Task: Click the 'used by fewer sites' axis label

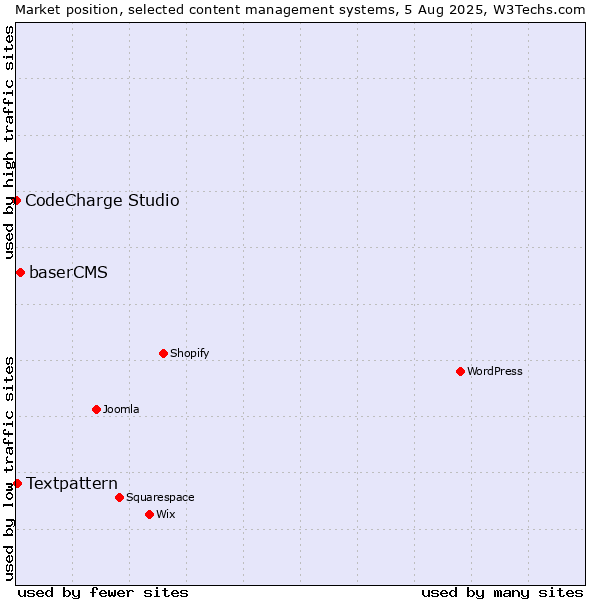Action: [x=103, y=593]
